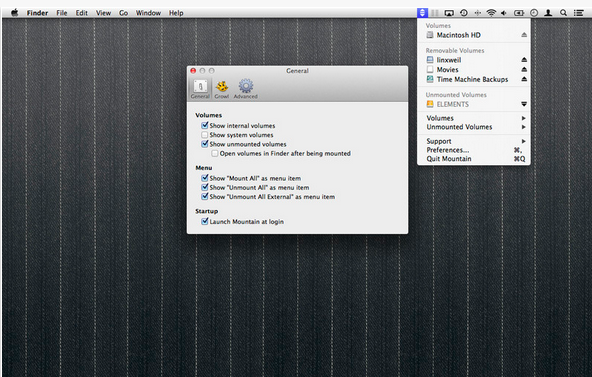The height and width of the screenshot is (377, 592).
Task: Click the Time Machine Backups drive icon
Action: pos(430,79)
